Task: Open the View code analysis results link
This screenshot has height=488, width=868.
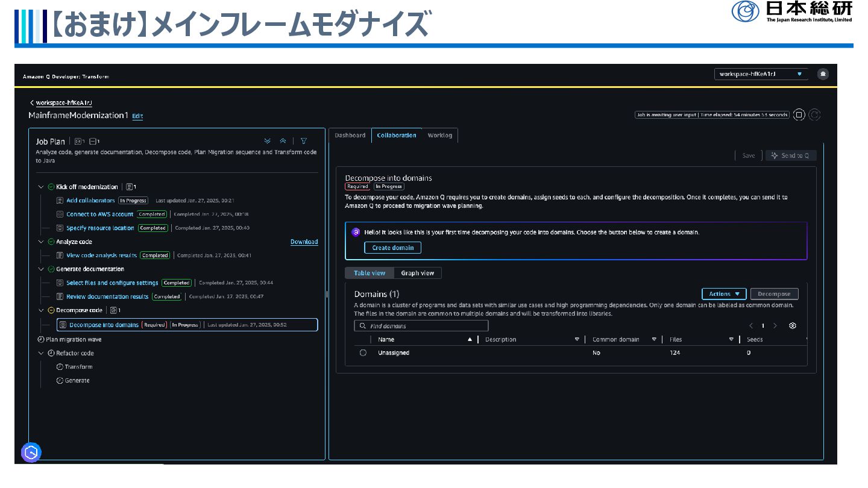Action: (102, 255)
